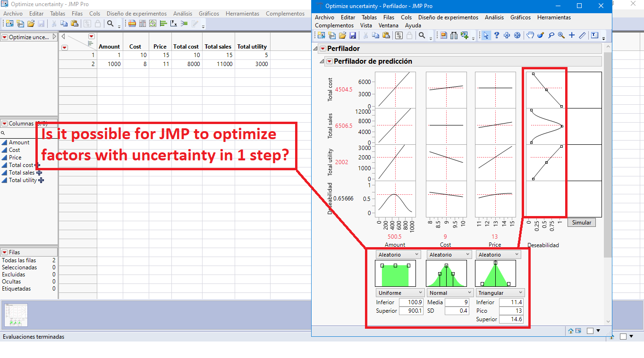
Task: Open the Aleatorio dropdown for the Amount factor
Action: [398, 254]
